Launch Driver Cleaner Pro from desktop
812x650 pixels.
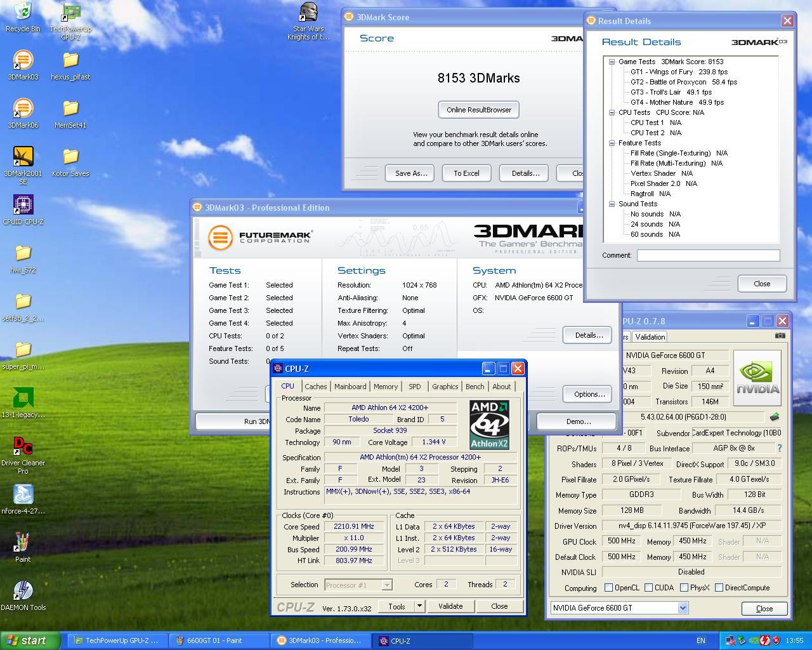pos(23,447)
